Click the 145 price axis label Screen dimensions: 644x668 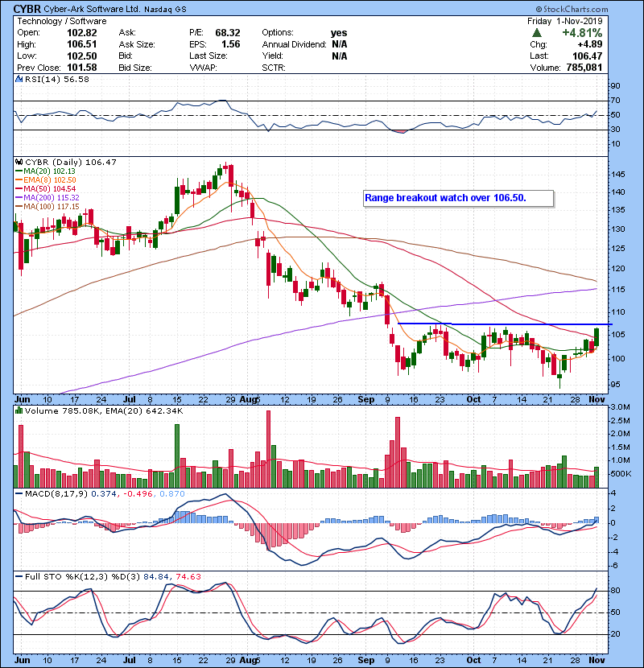point(617,174)
